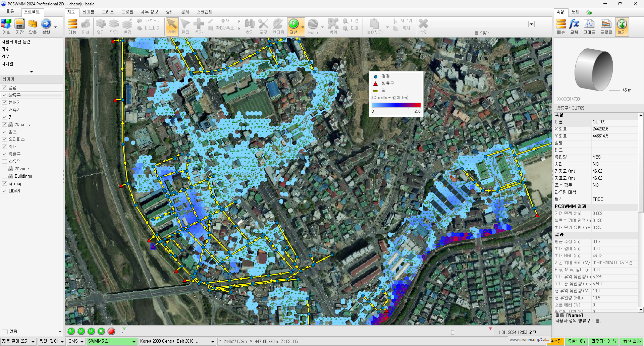Click the red record button
Image resolution: width=644 pixels, height=346 pixels.
pos(111,331)
